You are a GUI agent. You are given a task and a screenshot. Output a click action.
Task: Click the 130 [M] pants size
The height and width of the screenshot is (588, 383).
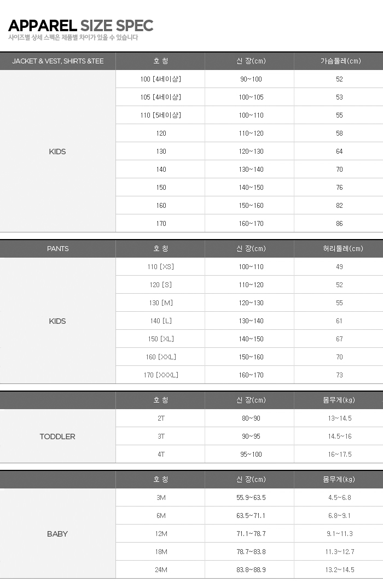click(x=160, y=303)
